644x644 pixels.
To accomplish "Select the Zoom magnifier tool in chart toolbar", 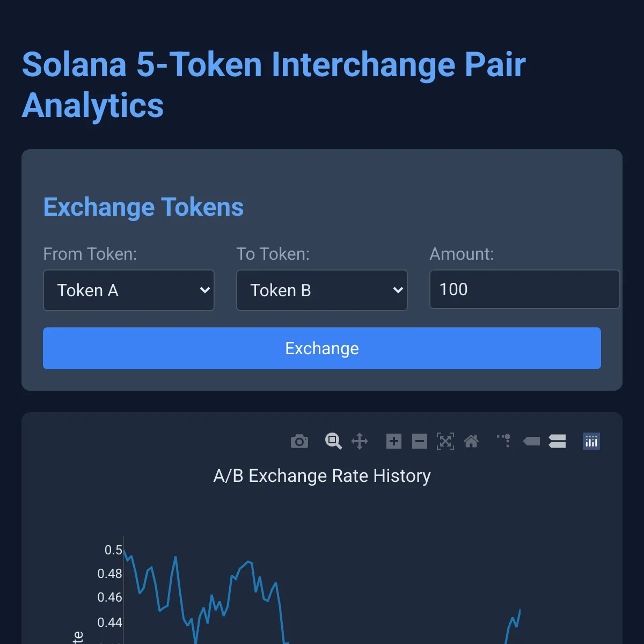I will click(333, 441).
